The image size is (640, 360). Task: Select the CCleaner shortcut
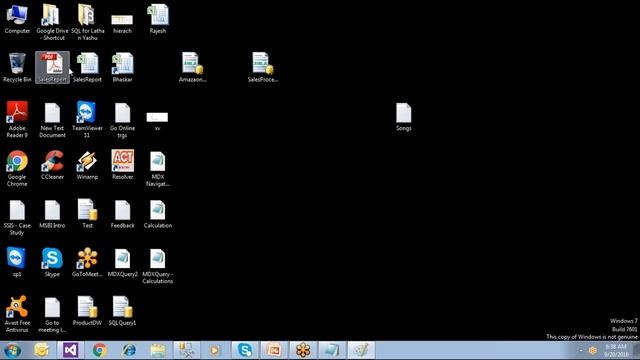point(52,165)
